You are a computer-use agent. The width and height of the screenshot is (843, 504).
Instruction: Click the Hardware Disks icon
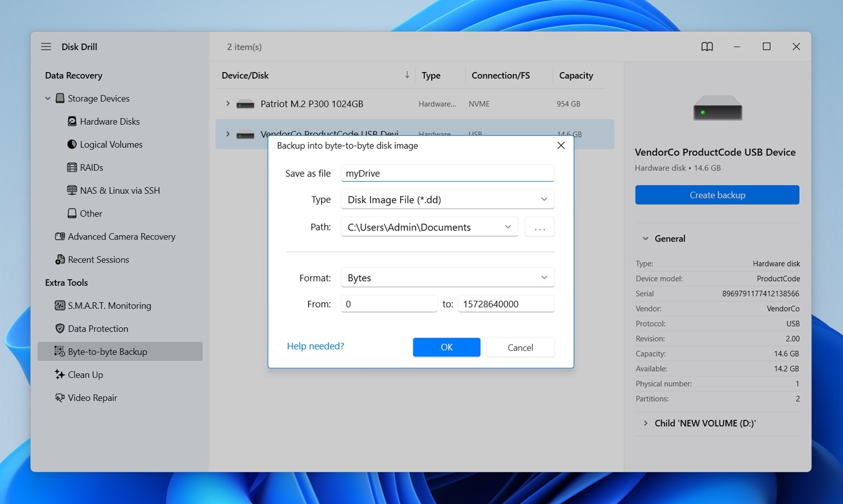pyautogui.click(x=72, y=121)
